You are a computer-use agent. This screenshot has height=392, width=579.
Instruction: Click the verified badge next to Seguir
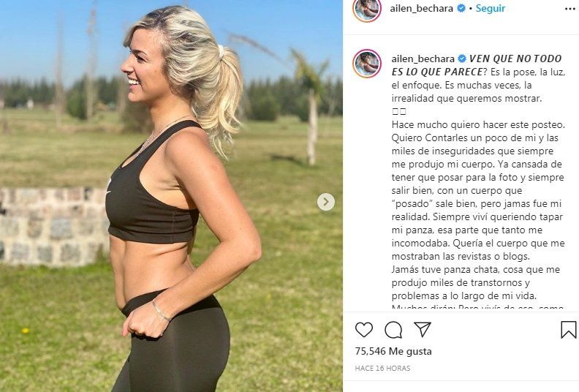point(461,8)
